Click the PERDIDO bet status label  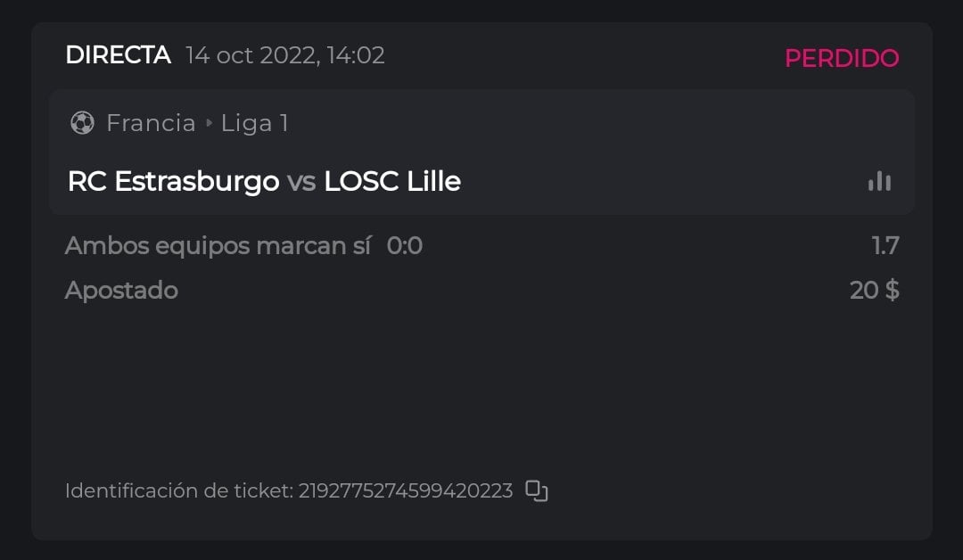pyautogui.click(x=841, y=58)
